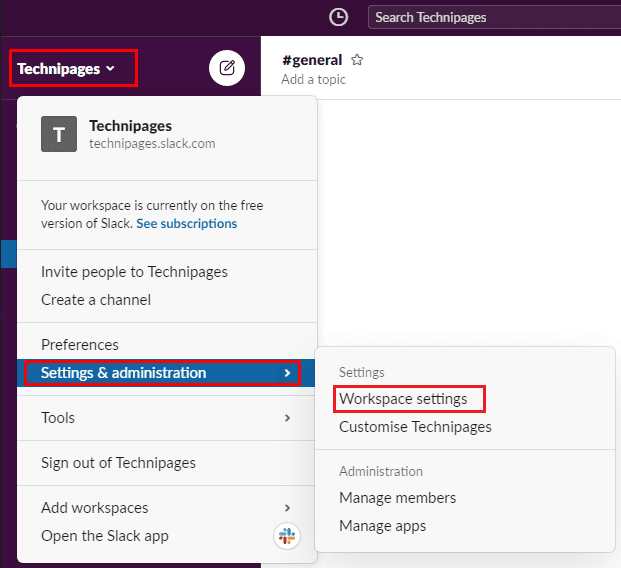Viewport: 621px width, 568px height.
Task: Expand the Tools submenu
Action: click(160, 418)
